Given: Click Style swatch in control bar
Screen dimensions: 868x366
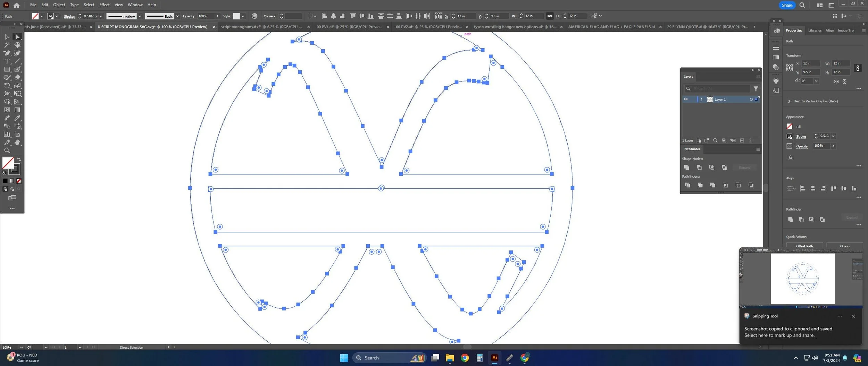Looking at the screenshot, I should point(236,16).
